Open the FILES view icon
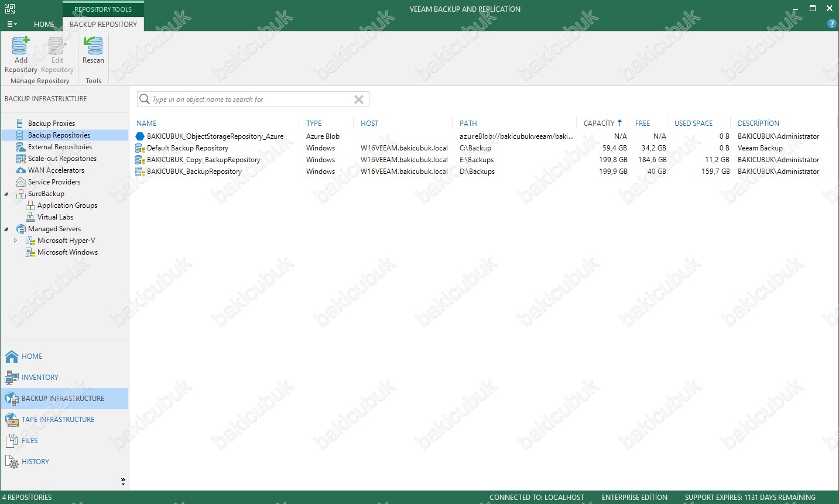This screenshot has height=504, width=839. (12, 441)
